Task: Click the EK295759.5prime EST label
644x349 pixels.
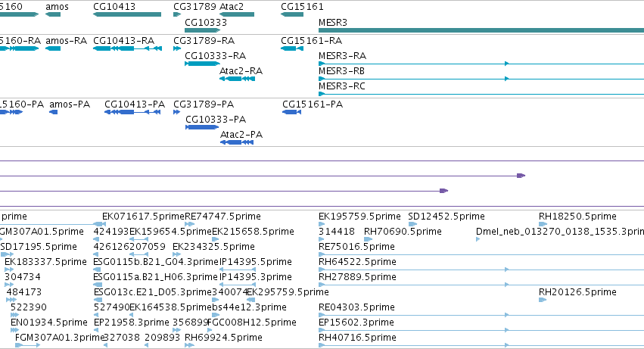Action: pyautogui.click(x=288, y=293)
